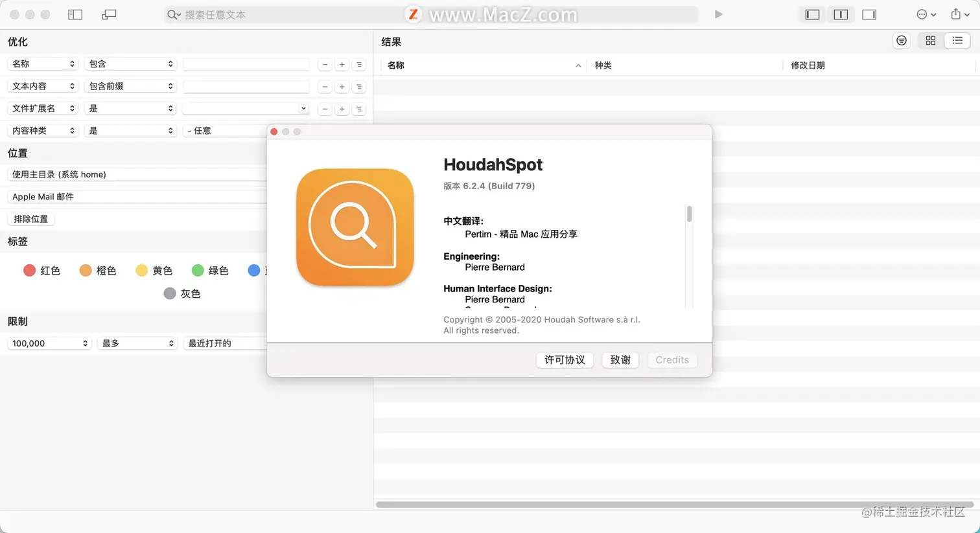This screenshot has width=980, height=533.
Task: Open the 文件扩展名 attribute dropdown
Action: click(43, 108)
